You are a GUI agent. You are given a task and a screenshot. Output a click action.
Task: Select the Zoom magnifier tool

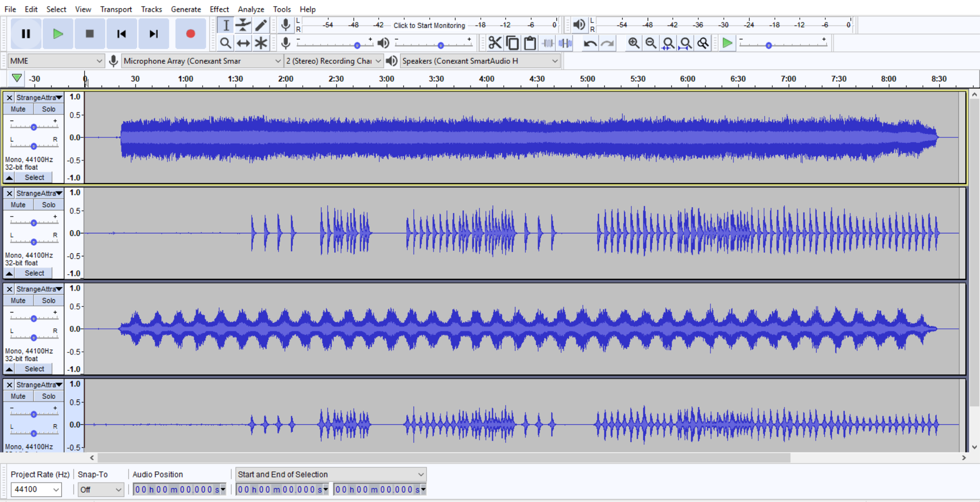(x=226, y=43)
